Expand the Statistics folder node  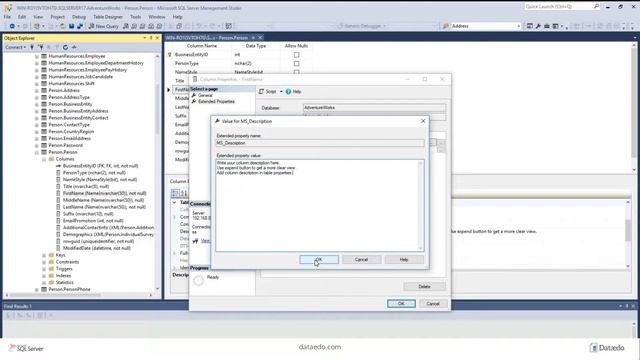coord(44,282)
